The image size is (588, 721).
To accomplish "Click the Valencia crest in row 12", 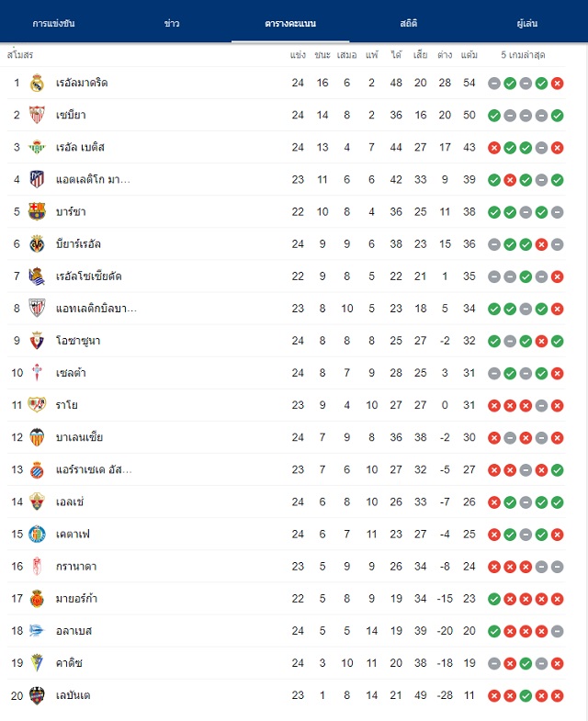I will 37,437.
